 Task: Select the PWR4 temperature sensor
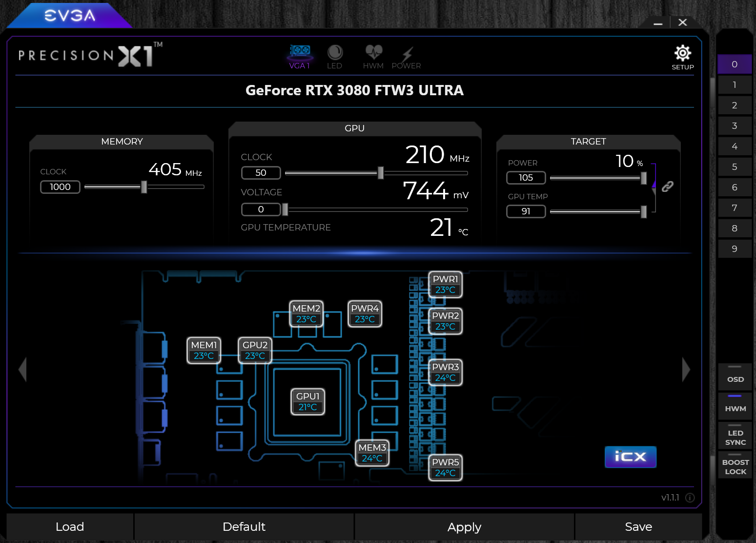point(365,314)
